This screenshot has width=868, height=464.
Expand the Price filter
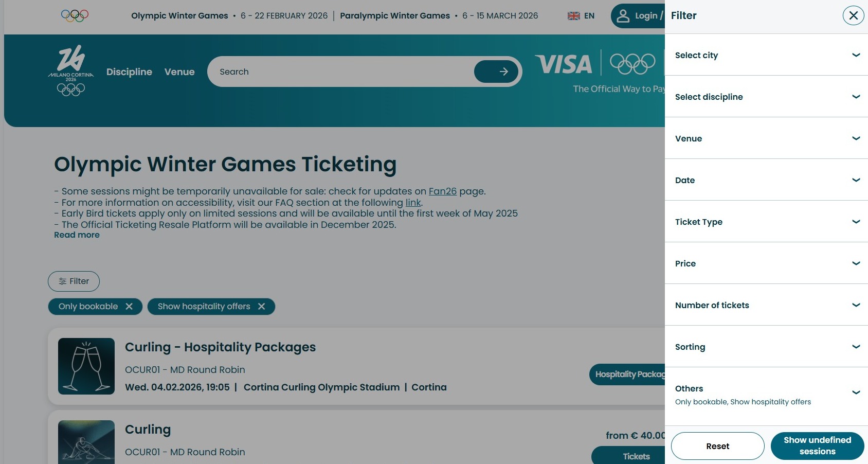[x=766, y=263]
